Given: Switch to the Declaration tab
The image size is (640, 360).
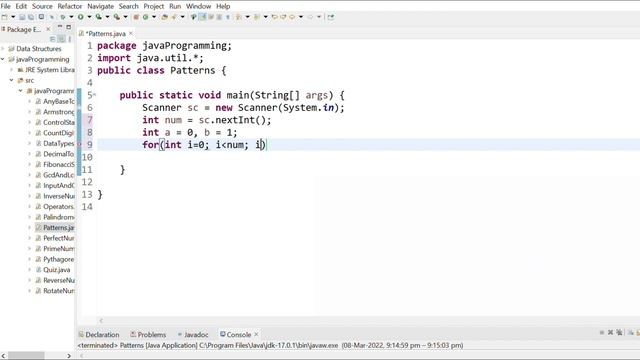Looking at the screenshot, I should [x=99, y=334].
